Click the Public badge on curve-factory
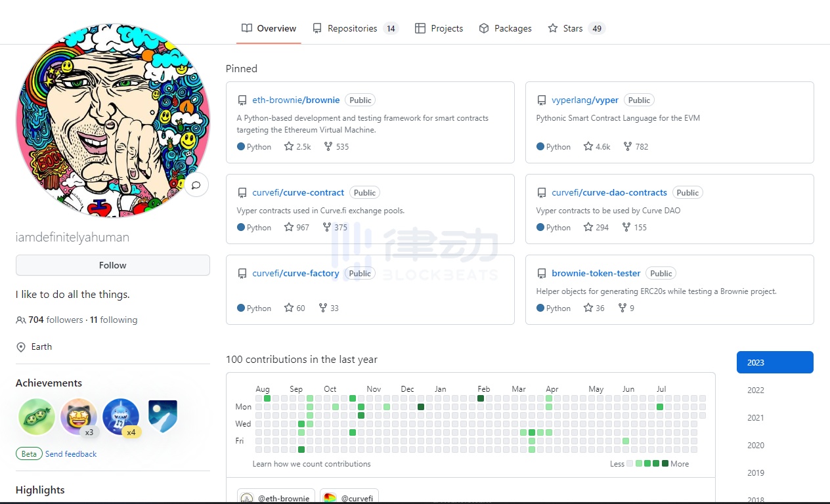Screen dimensions: 830x504 360,273
